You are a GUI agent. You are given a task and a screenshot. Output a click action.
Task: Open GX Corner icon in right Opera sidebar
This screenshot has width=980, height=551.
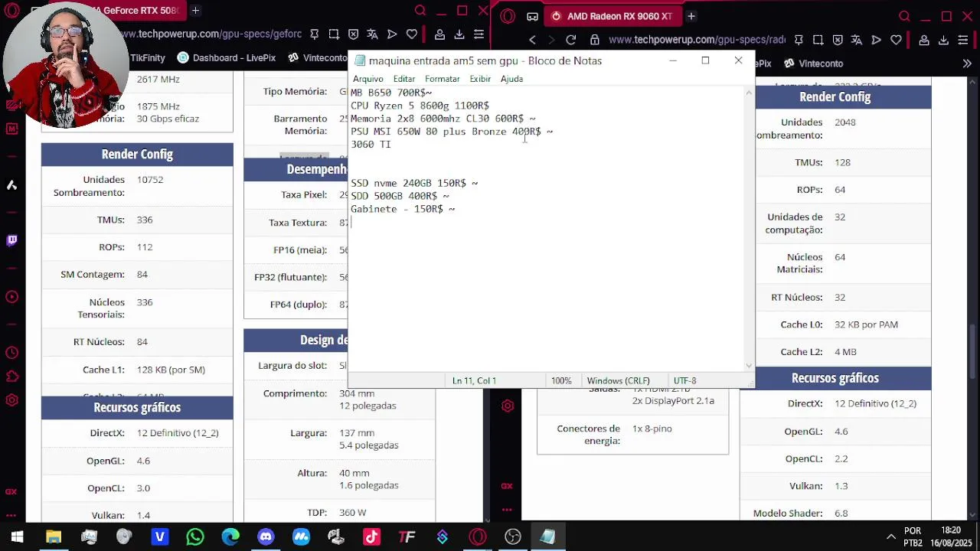pos(507,486)
